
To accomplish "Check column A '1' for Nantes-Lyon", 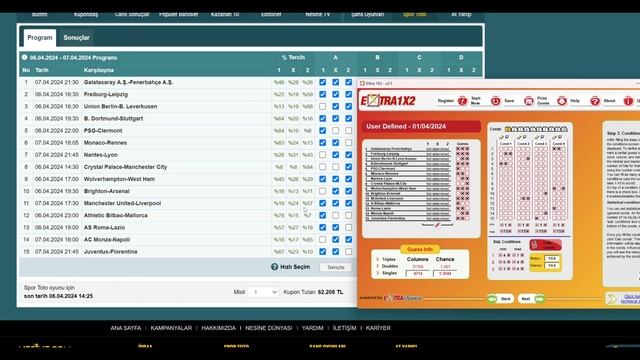I will (322, 155).
